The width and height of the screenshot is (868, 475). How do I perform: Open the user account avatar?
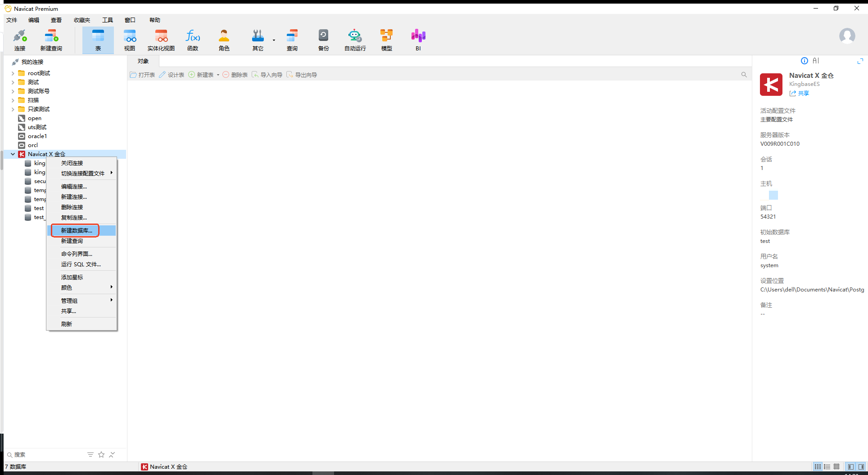point(847,36)
